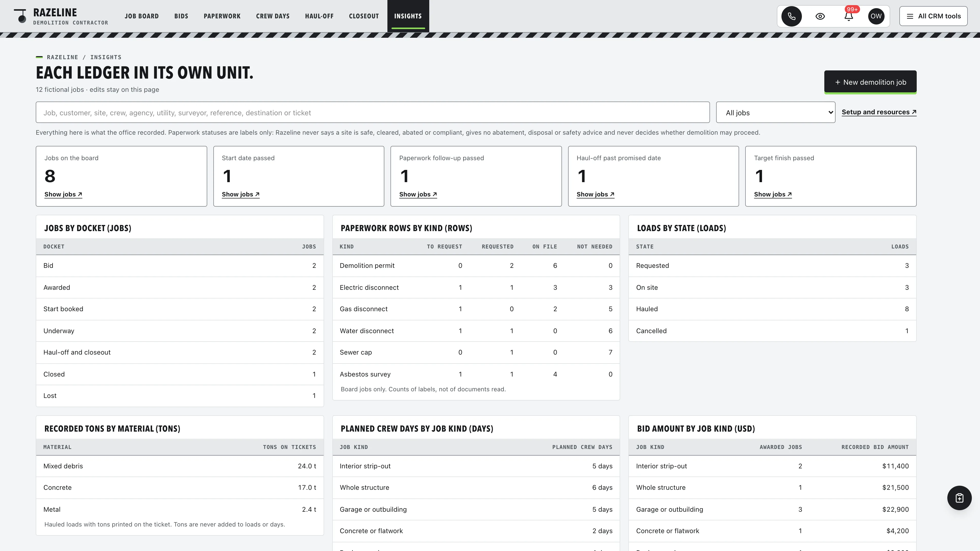Screen dimensions: 980x551
Task: Click the Hauled loads state row
Action: [772, 309]
